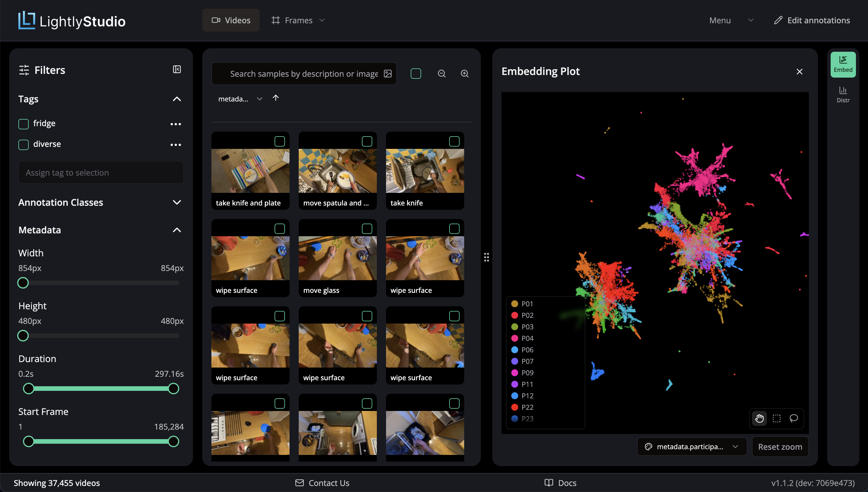Check the fridge tag checkbox
The image size is (868, 492).
23,124
